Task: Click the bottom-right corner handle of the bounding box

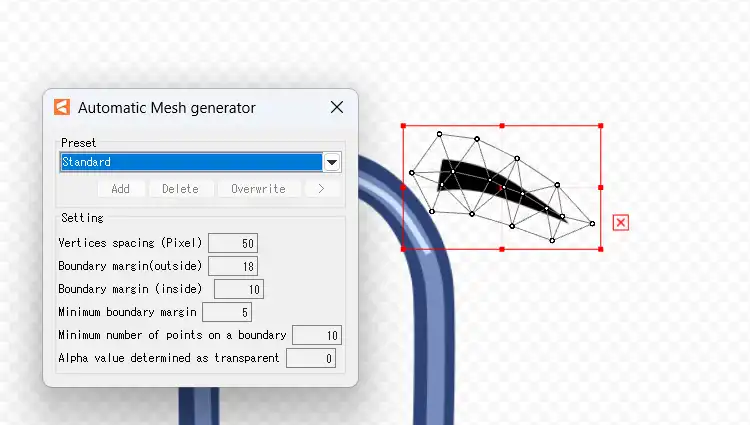Action: click(600, 248)
